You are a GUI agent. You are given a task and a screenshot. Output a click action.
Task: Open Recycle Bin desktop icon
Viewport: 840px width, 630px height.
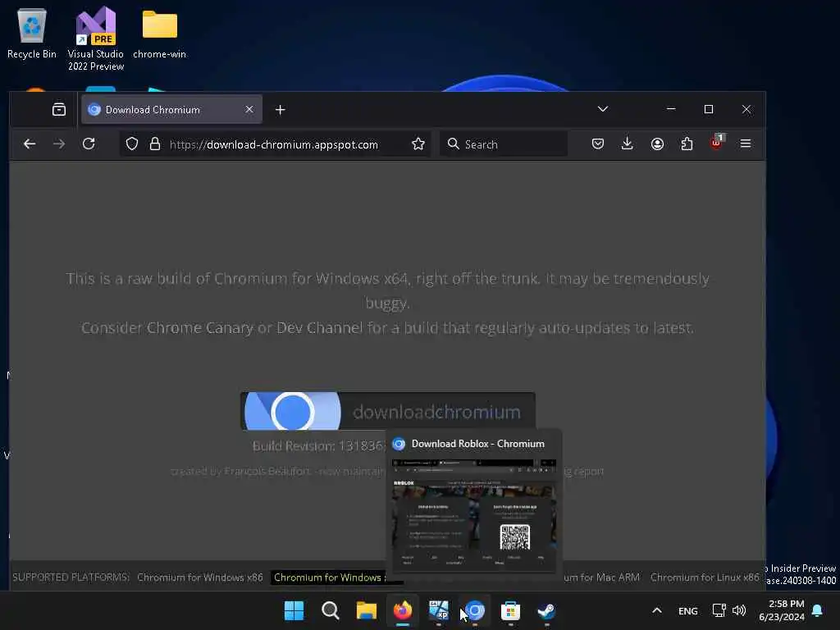point(32,33)
